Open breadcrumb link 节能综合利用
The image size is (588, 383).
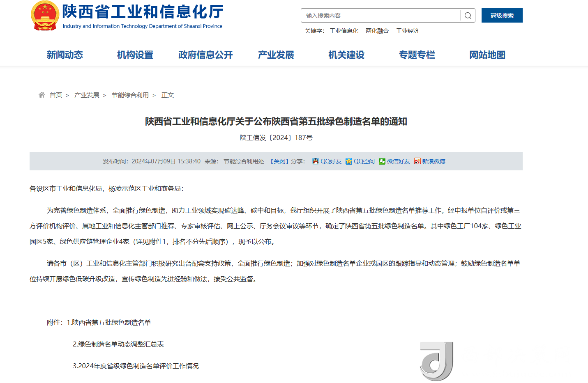130,94
